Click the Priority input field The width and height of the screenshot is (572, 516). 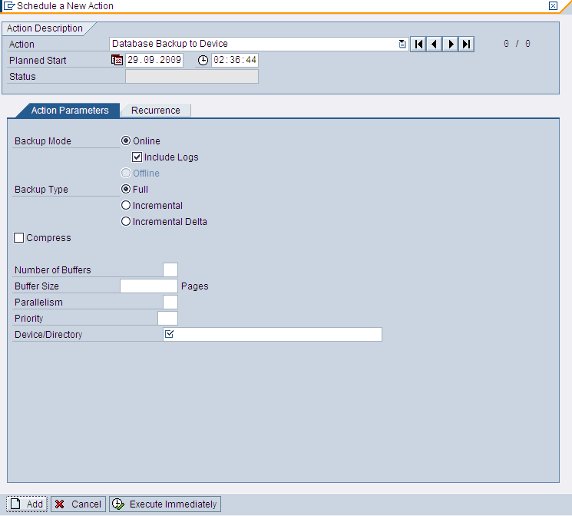pos(167,318)
